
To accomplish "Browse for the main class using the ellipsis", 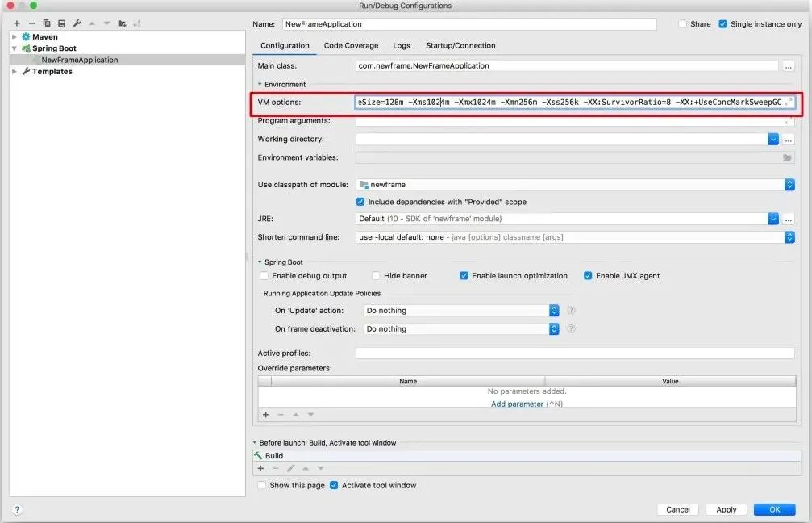I will tap(788, 66).
